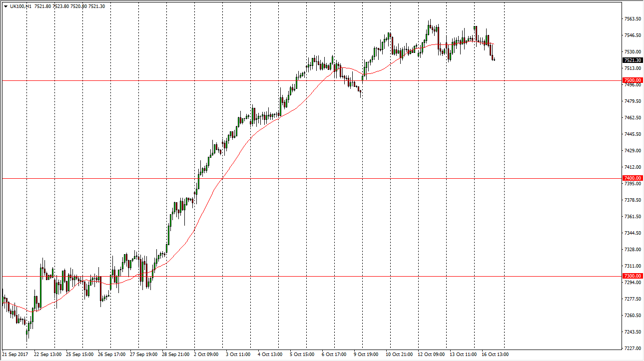Click the 7344.50 price scale label

point(632,233)
